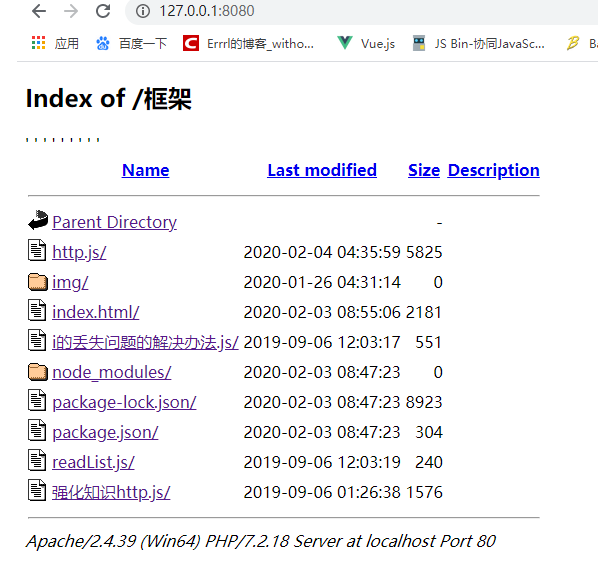Open the readList.js/ link
The image size is (613, 567).
pyautogui.click(x=93, y=462)
